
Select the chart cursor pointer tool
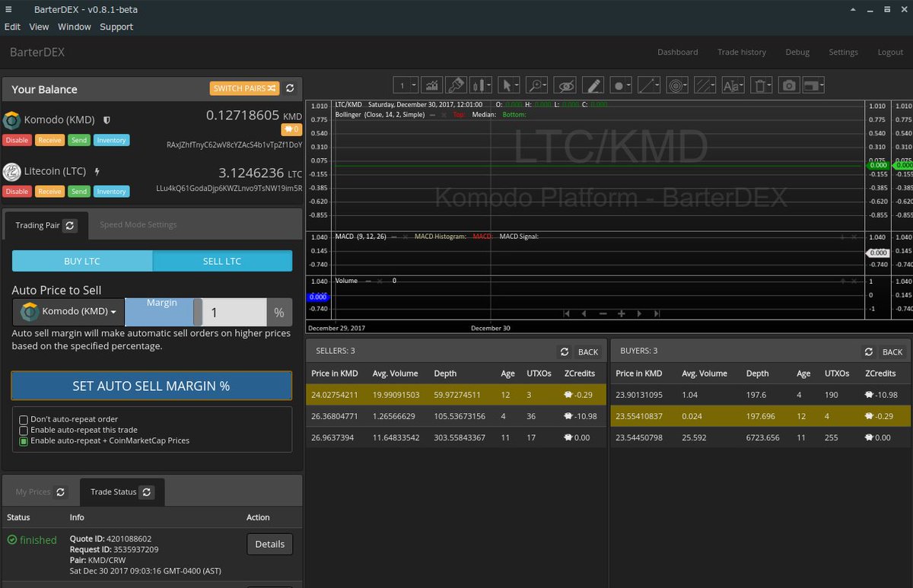click(x=508, y=85)
